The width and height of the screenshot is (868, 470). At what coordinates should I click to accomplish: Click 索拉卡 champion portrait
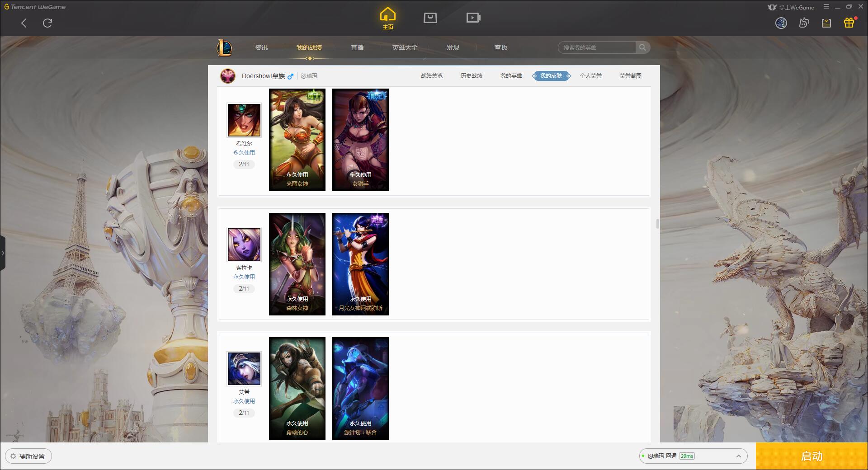pos(244,244)
